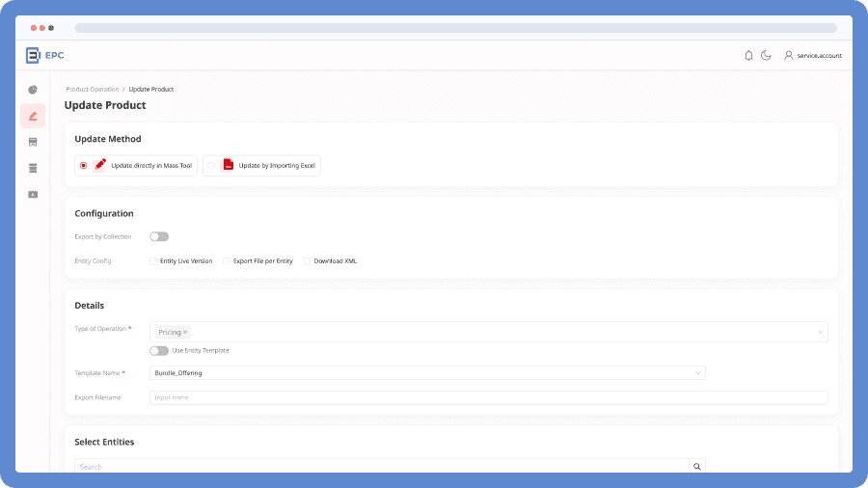Check Export File per Entity
This screenshot has width=868, height=488.
click(x=227, y=261)
